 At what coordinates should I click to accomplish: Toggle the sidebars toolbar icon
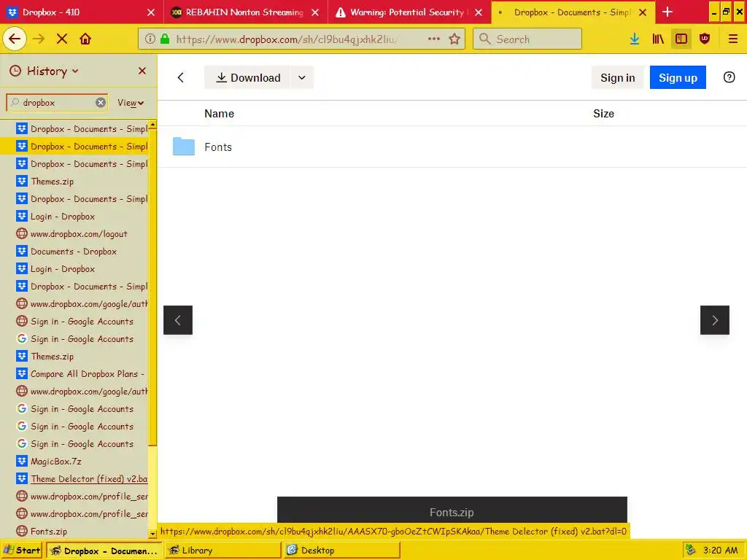(x=681, y=39)
